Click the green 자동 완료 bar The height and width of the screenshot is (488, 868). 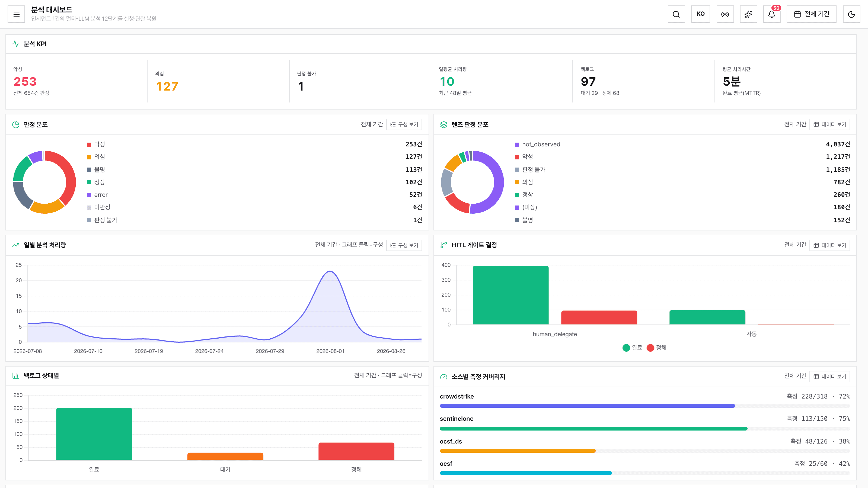[707, 317]
